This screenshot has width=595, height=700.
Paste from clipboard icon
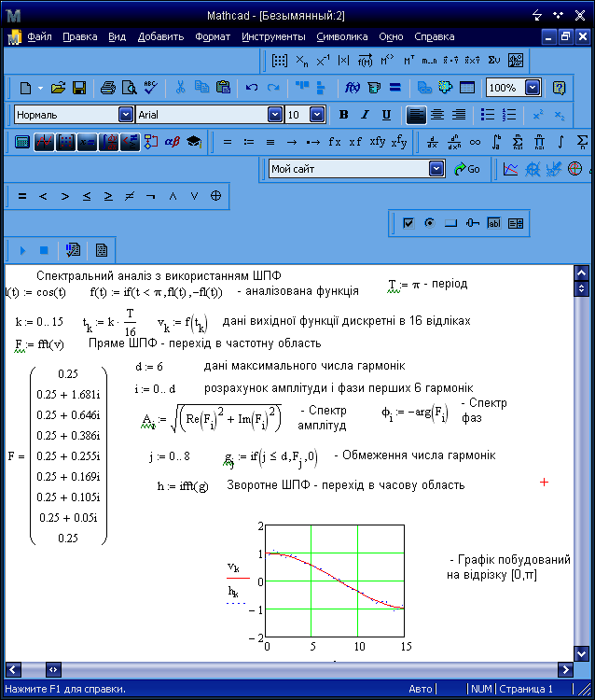[x=223, y=88]
